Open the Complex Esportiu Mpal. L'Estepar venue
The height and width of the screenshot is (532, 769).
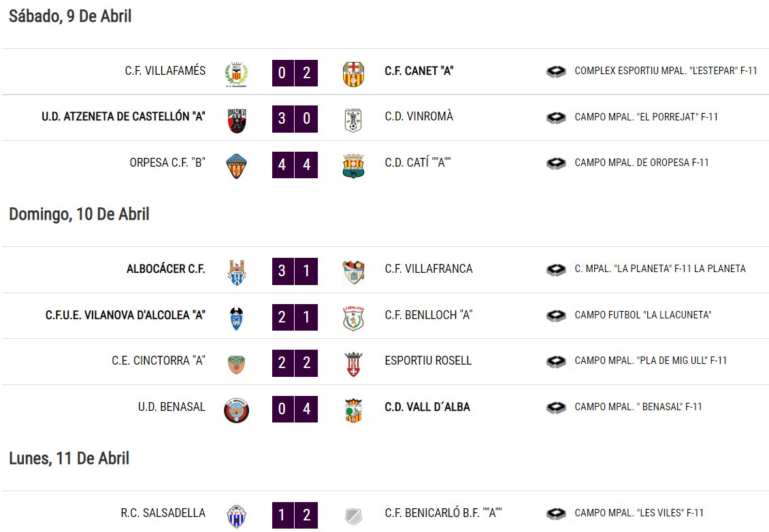tap(666, 71)
